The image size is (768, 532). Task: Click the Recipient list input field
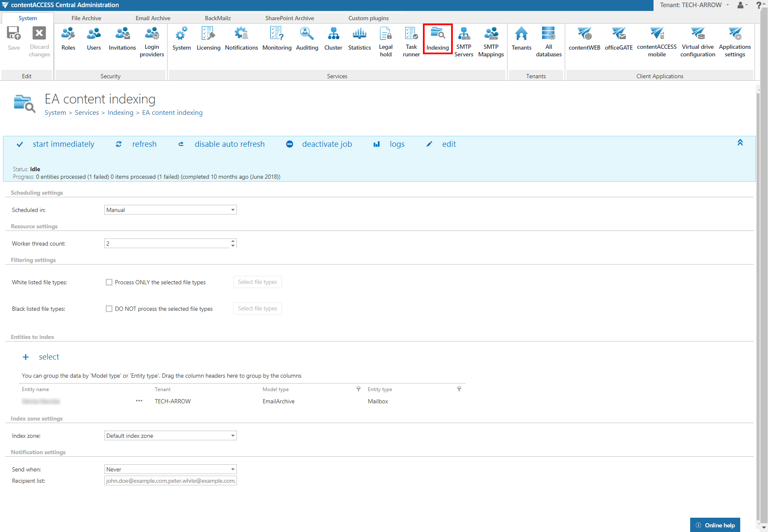coord(170,481)
